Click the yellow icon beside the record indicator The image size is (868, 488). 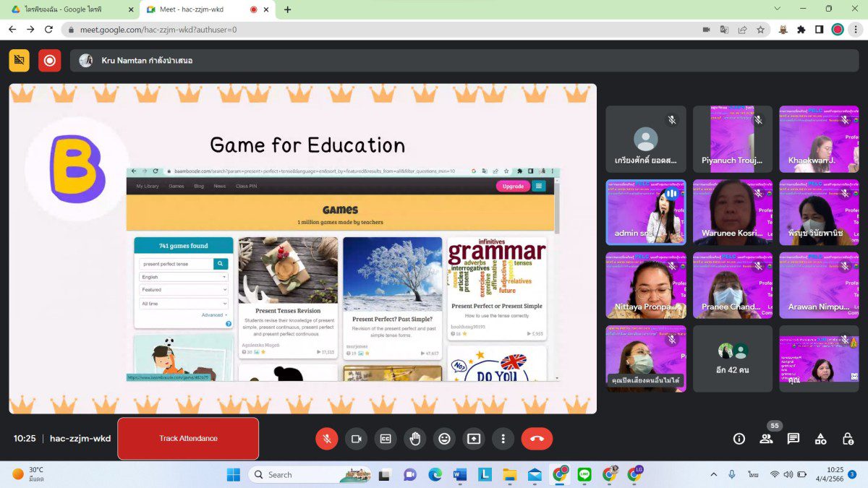[x=20, y=61]
